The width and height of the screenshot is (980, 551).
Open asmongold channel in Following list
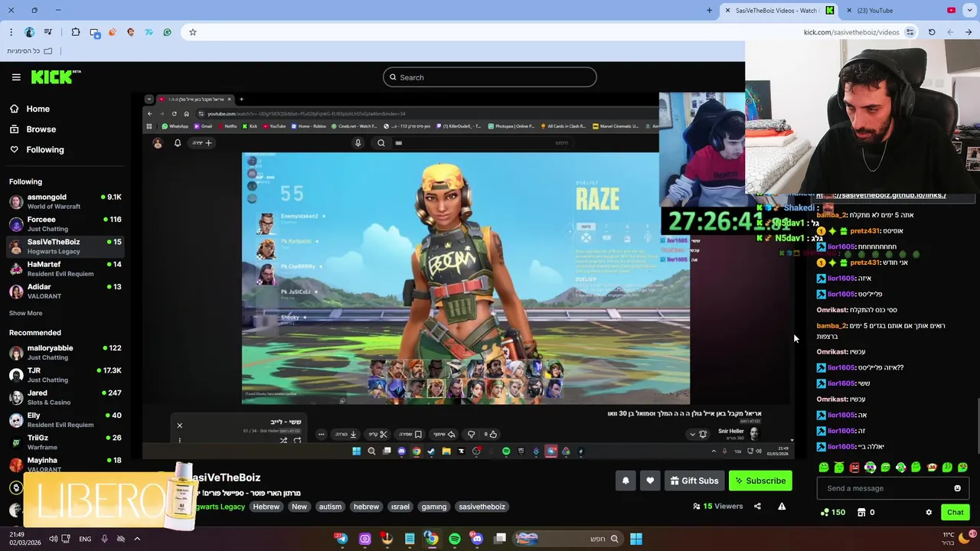pyautogui.click(x=65, y=201)
